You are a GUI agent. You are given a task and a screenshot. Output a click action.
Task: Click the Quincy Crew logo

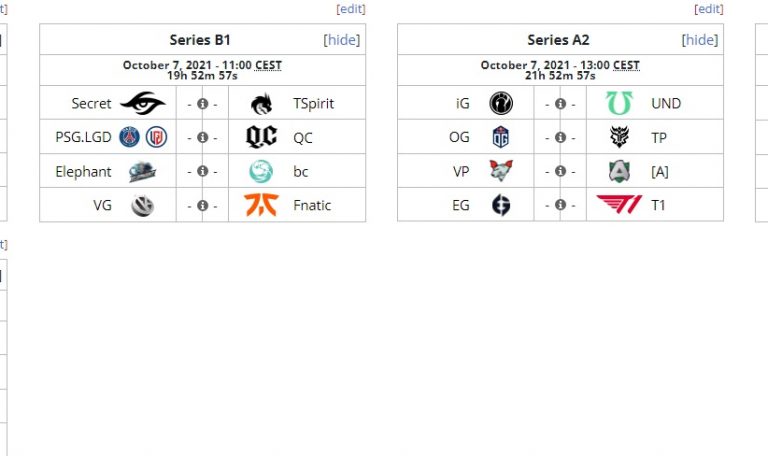click(261, 137)
